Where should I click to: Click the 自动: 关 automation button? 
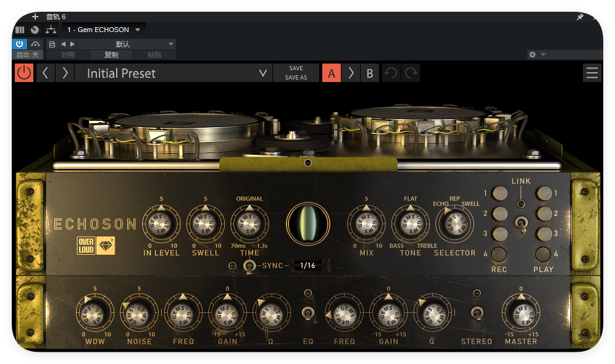(x=27, y=55)
